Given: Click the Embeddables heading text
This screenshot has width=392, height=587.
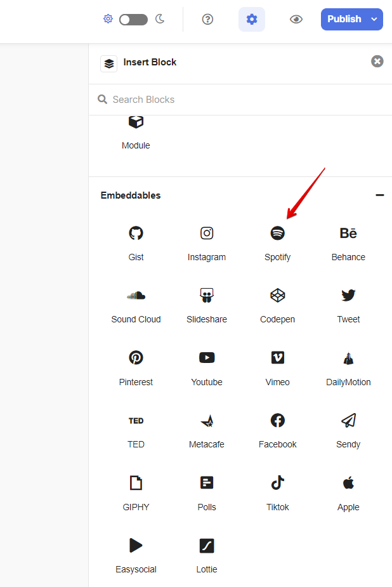Looking at the screenshot, I should click(x=131, y=195).
